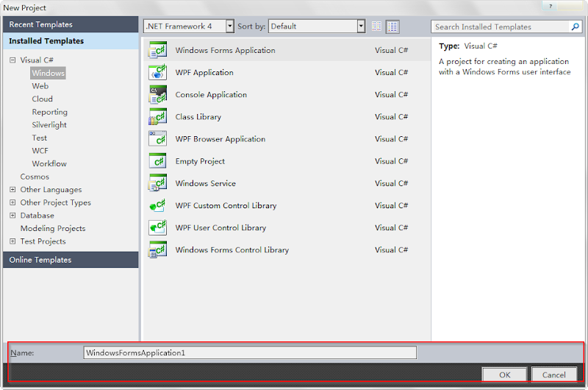Collapse the Visual C# tree node
Screen dimensions: 588x390
(x=12, y=60)
